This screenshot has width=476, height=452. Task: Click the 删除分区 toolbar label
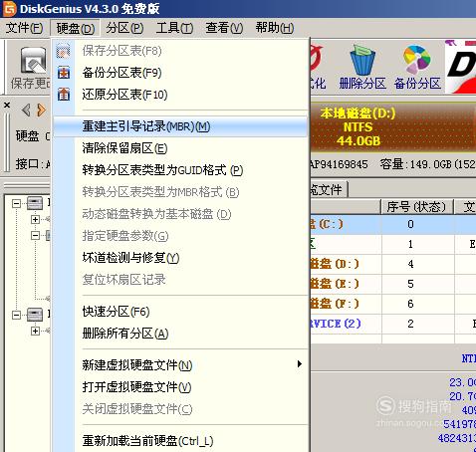click(x=362, y=84)
